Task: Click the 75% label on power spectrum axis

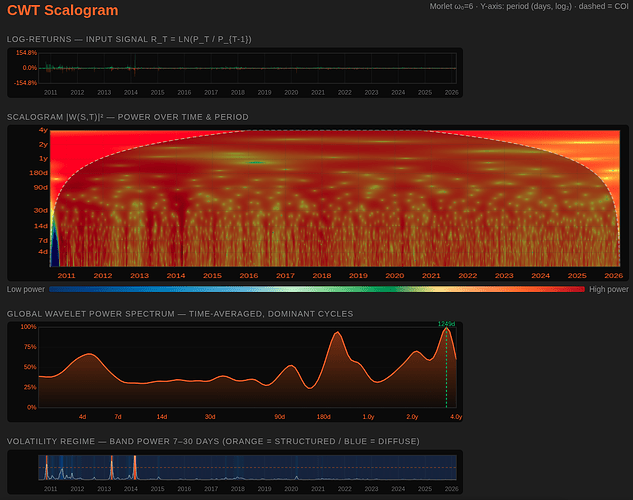Action: [30, 347]
